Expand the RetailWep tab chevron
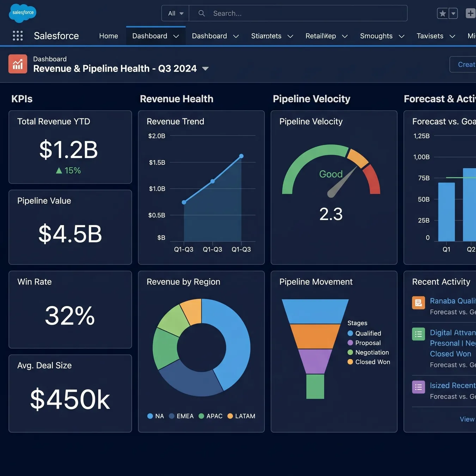 point(345,36)
